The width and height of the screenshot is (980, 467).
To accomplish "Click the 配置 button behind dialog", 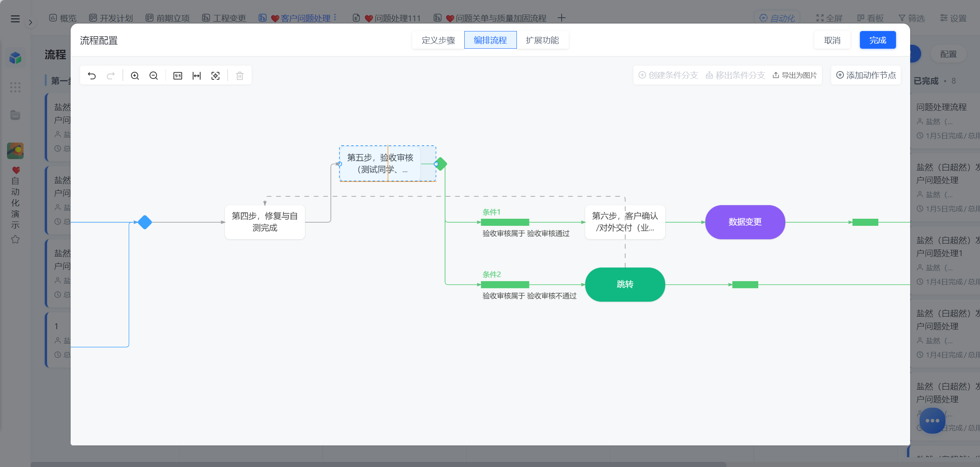I will [948, 54].
